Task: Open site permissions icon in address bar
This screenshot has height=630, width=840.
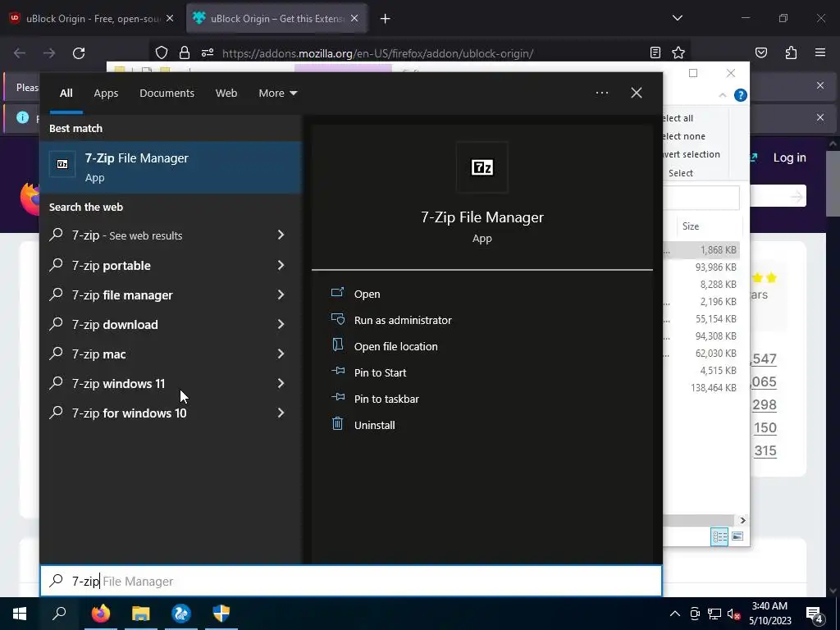Action: pos(208,52)
